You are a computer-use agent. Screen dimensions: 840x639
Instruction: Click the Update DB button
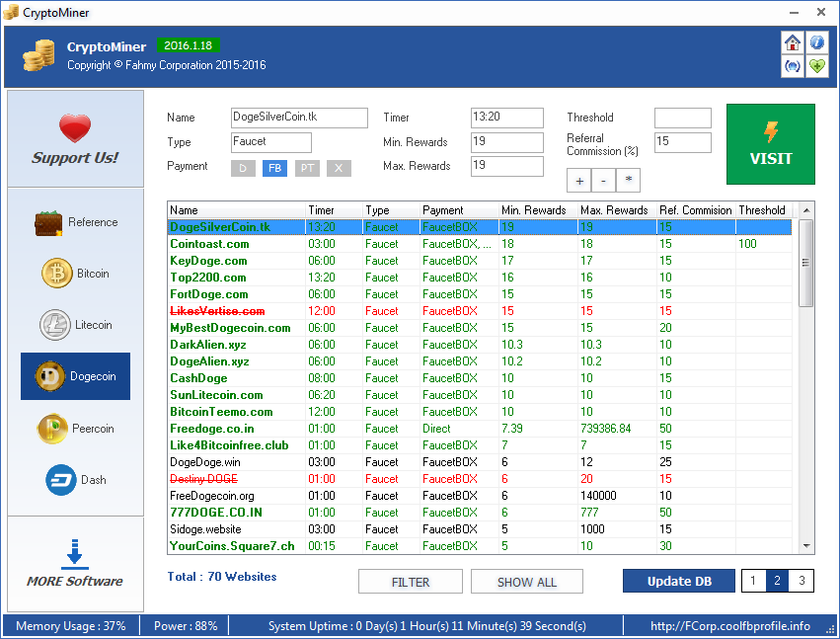(679, 581)
